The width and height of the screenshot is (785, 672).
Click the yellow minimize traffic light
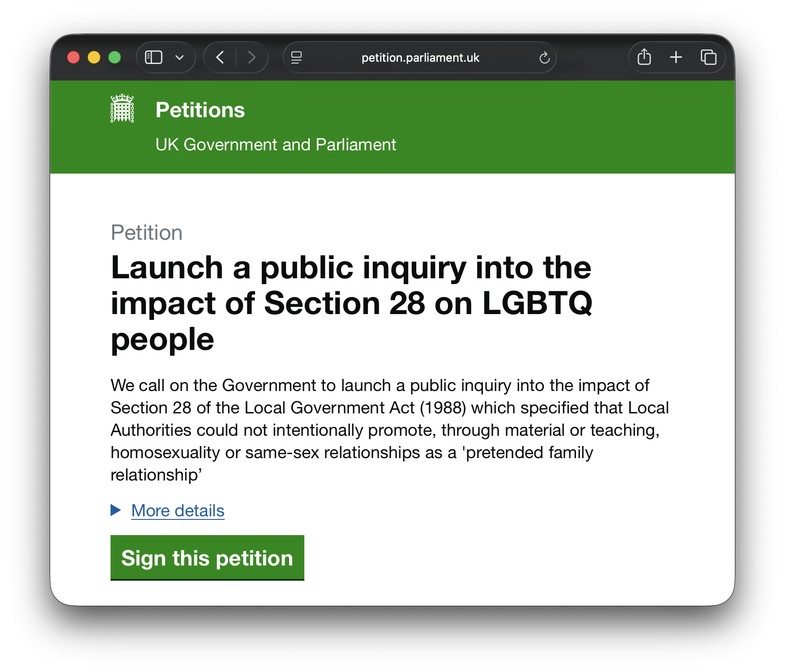94,57
